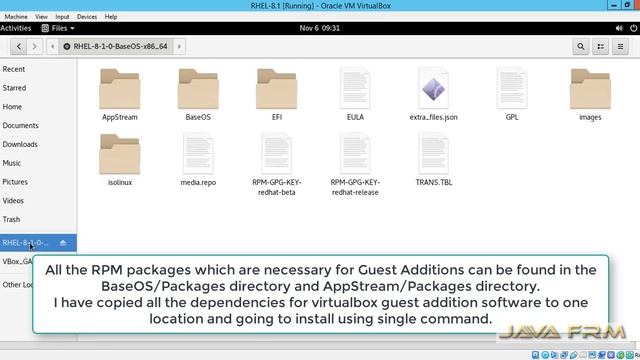Select the RPM-GPG-KEY-redhat-beta file

coord(276,164)
